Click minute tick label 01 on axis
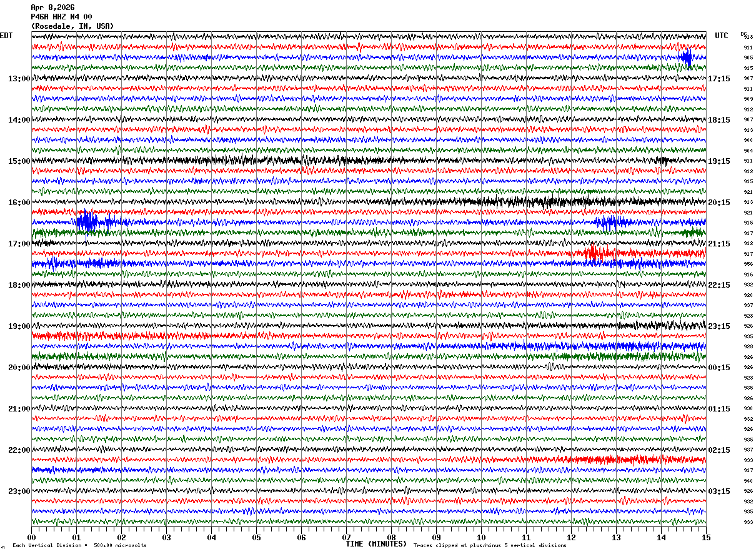 (76, 537)
